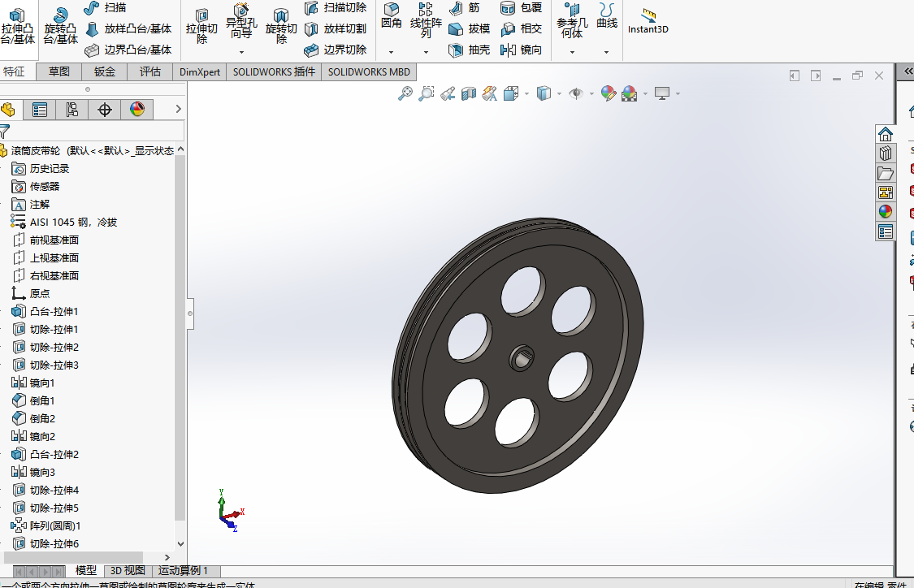Image resolution: width=914 pixels, height=588 pixels.
Task: Select the 旋转凸台/基体 revolve boss tool
Action: tap(60, 26)
